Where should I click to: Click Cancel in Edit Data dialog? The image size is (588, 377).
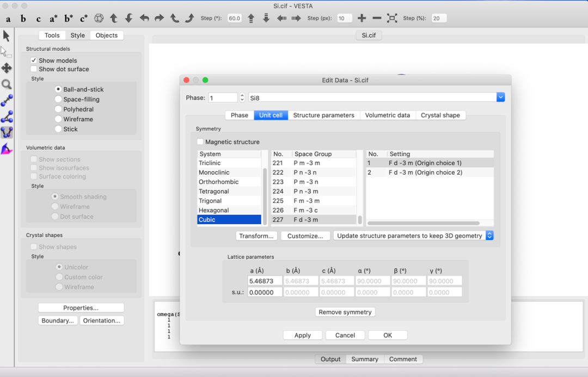345,335
